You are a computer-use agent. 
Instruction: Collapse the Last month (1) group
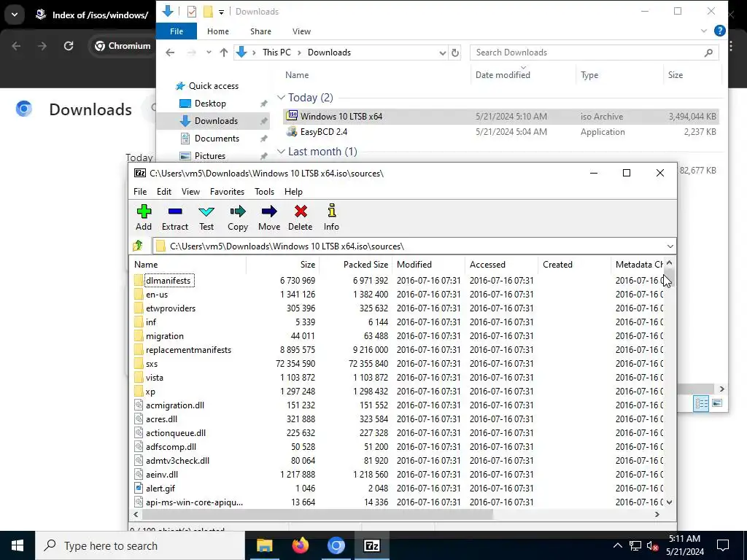click(281, 152)
